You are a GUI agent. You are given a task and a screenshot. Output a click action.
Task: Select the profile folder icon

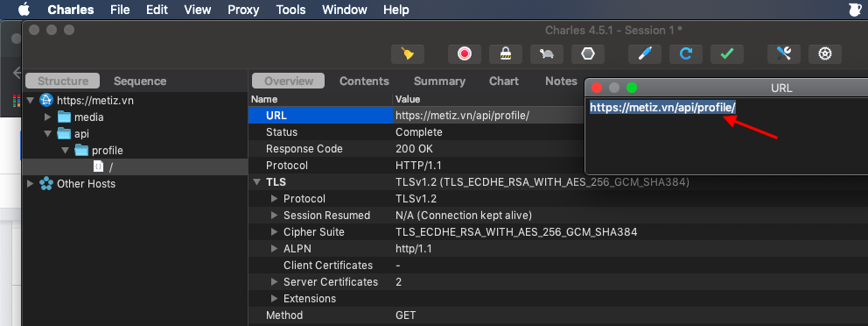tap(82, 150)
